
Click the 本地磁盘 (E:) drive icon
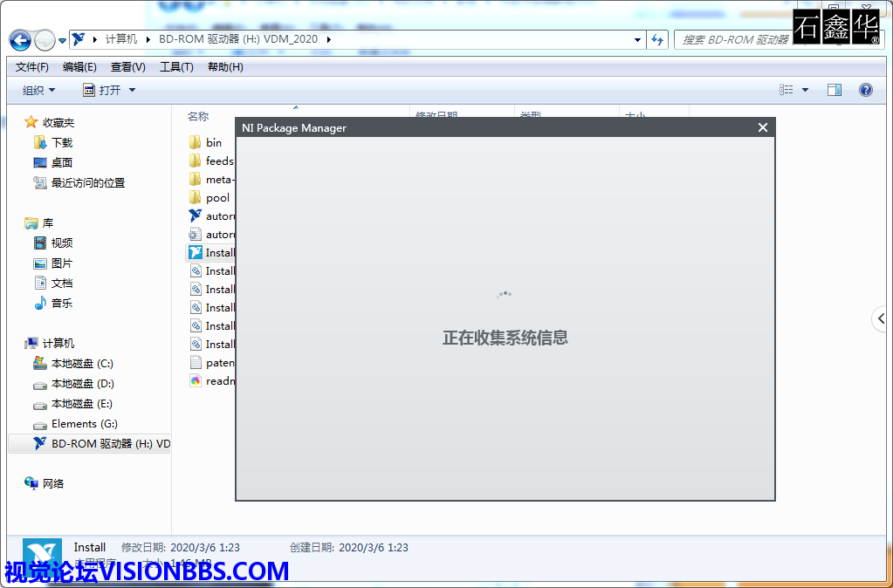(40, 405)
